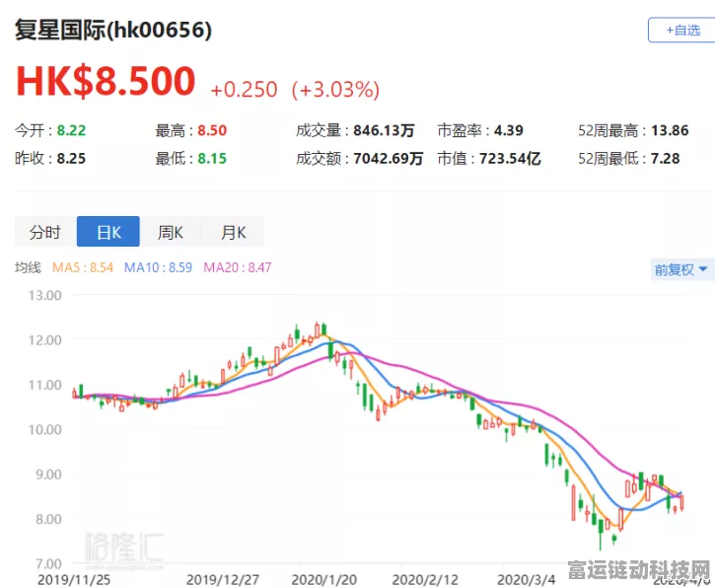Click the 2019/11/25 date axis label
Screen dimensions: 715x588
(74, 580)
